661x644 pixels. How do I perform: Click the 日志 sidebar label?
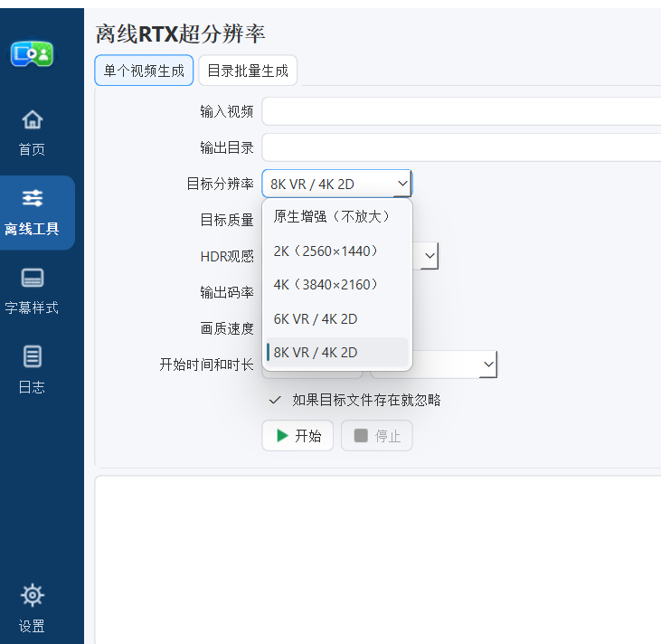tap(32, 387)
